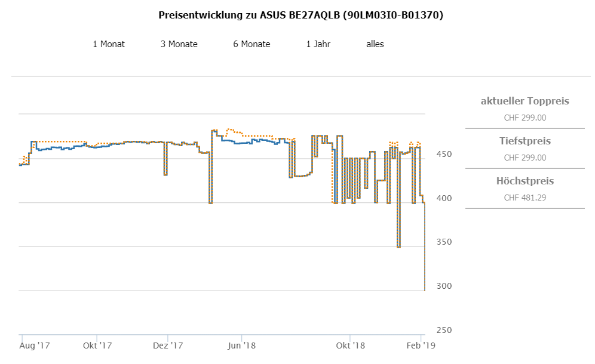Click the CHF 481.29 highest price value
The image size is (595, 364).
[525, 198]
